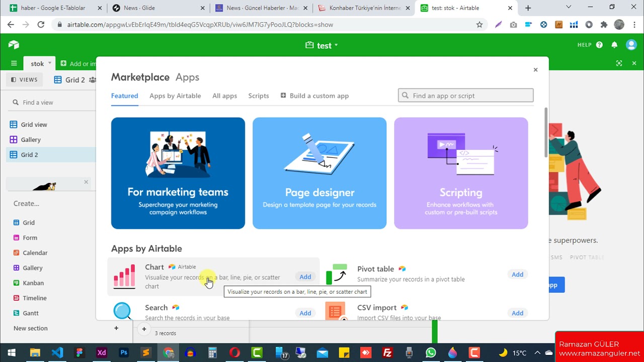
Task: Close the Marketplace dialog with X
Action: click(535, 70)
